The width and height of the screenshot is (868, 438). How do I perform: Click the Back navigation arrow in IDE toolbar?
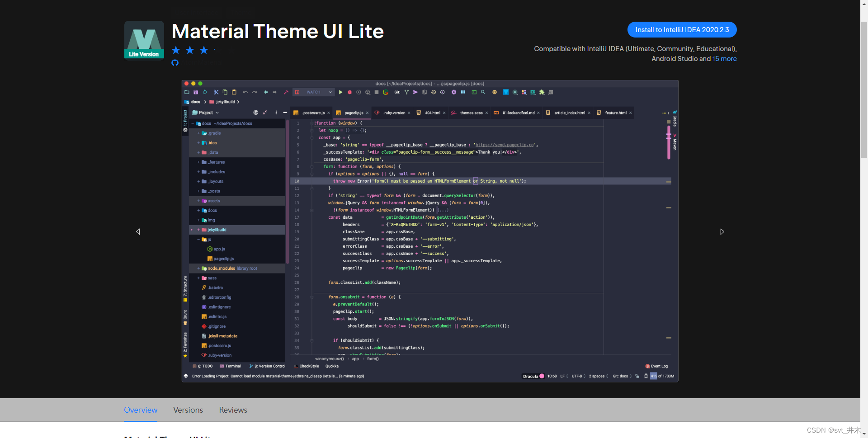tap(266, 92)
